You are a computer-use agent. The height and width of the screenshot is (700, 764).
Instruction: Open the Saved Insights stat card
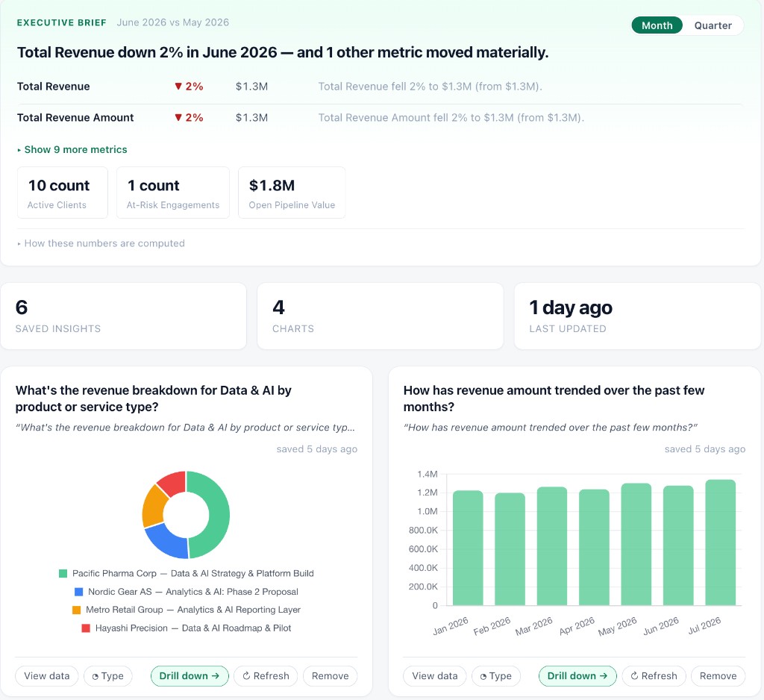[x=123, y=316]
